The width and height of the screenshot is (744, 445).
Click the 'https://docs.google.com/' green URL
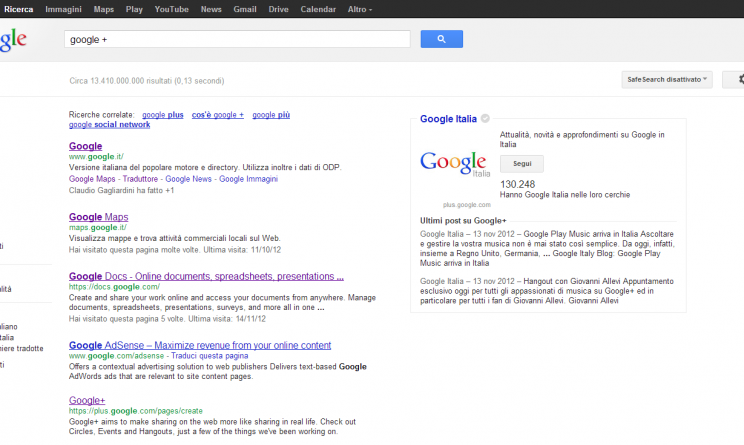pyautogui.click(x=114, y=287)
